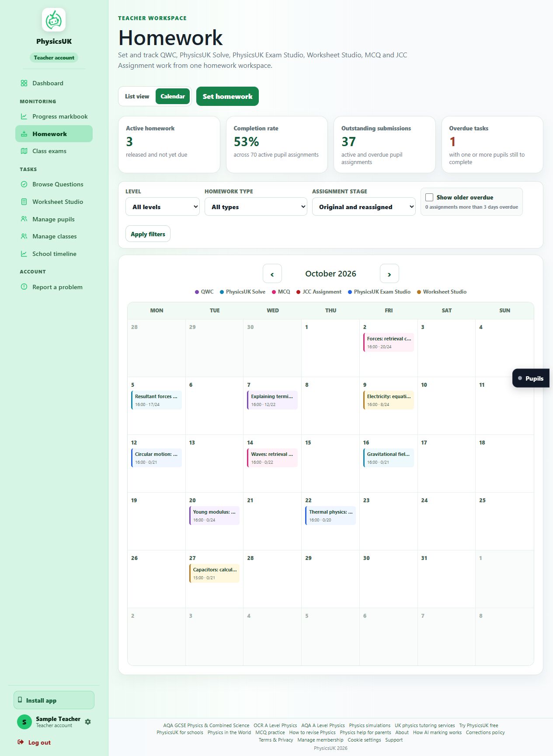
Task: Click the phone icon on Install app
Action: (20, 700)
